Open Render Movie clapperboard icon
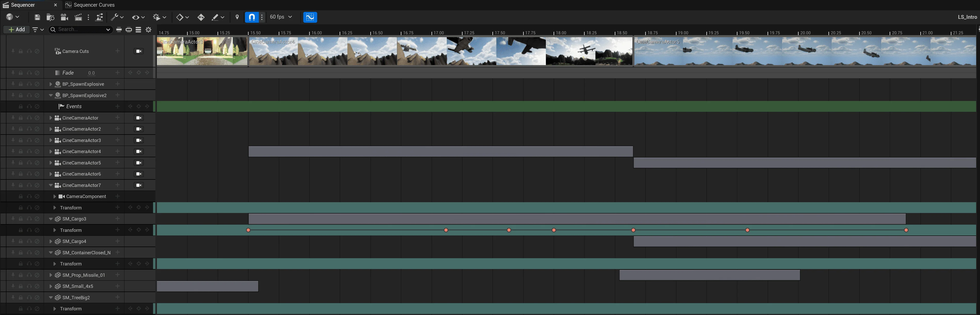980x315 pixels. point(78,17)
